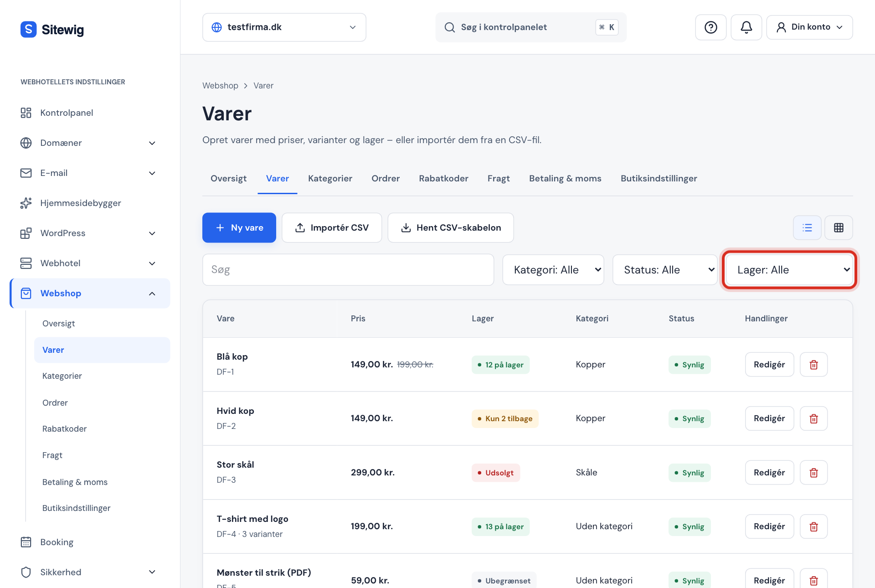Open the testfirma.dk domain selector
875x588 pixels.
(284, 27)
